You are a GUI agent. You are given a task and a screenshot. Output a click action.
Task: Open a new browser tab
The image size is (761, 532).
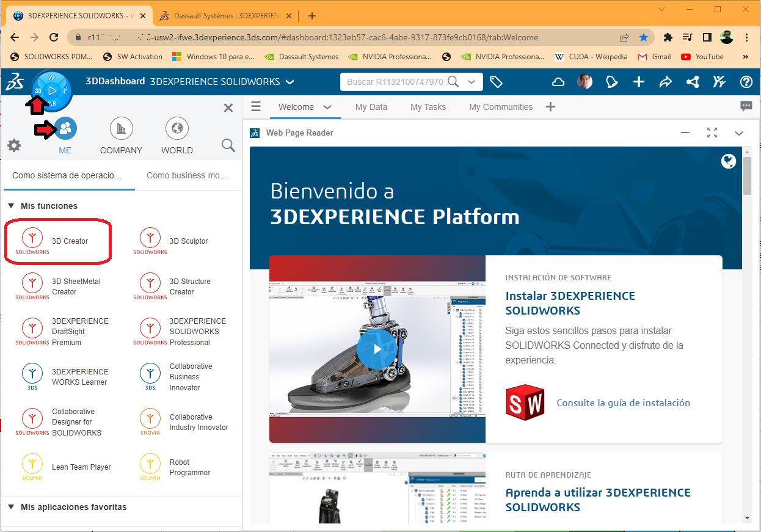pos(311,16)
